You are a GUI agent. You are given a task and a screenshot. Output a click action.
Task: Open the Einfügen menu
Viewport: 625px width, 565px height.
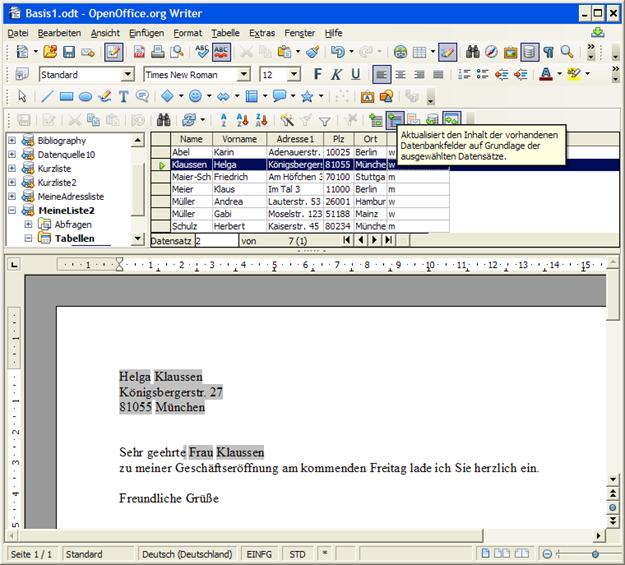coord(146,33)
